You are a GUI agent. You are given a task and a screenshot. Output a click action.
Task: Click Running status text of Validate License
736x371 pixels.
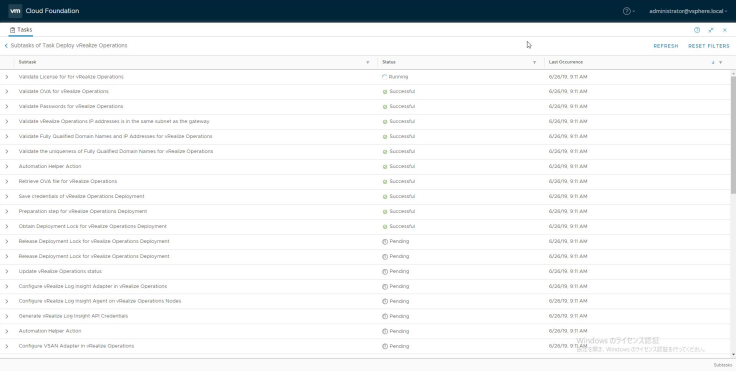(x=399, y=77)
